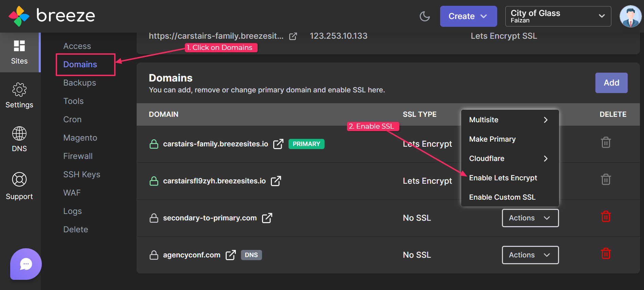Screen dimensions: 644x290
Task: Open carstairsfl9zyh.breezesites.io external link icon
Action: pyautogui.click(x=276, y=181)
